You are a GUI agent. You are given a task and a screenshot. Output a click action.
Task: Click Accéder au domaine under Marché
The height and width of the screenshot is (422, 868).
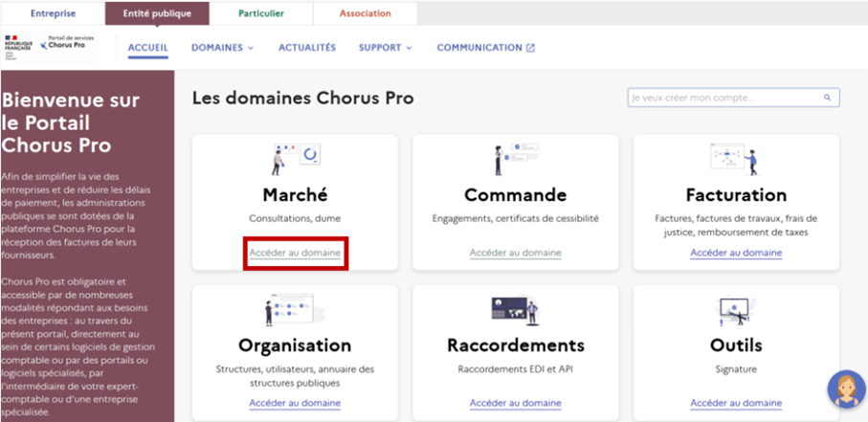point(295,253)
